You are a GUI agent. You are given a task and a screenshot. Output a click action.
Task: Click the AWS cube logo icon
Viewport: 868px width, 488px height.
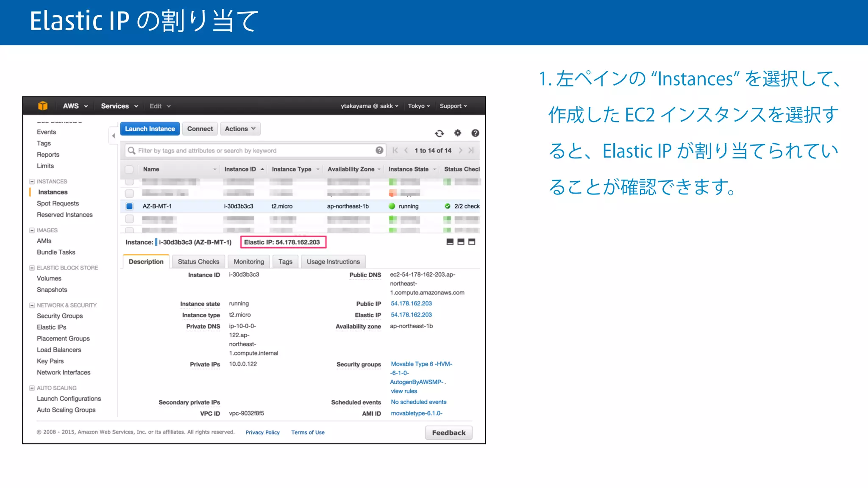pyautogui.click(x=43, y=106)
